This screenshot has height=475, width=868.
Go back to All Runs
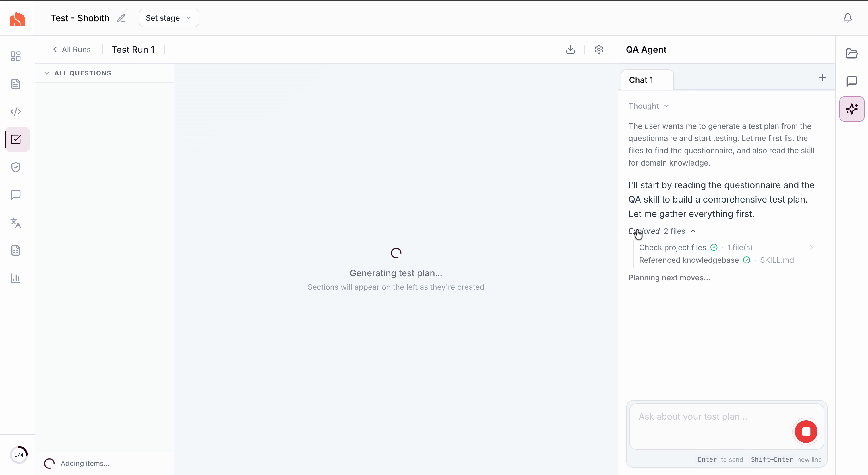(72, 50)
